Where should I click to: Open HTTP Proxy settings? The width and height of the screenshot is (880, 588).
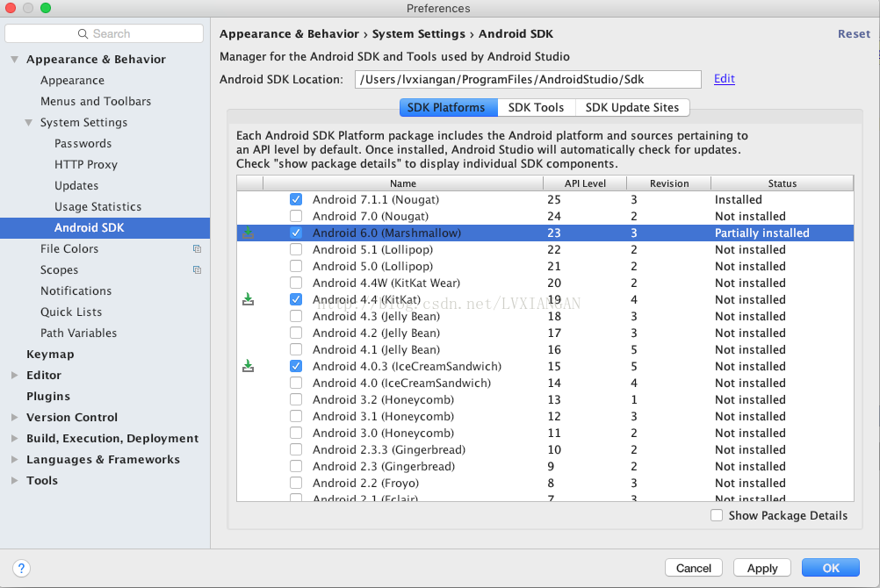click(x=86, y=164)
